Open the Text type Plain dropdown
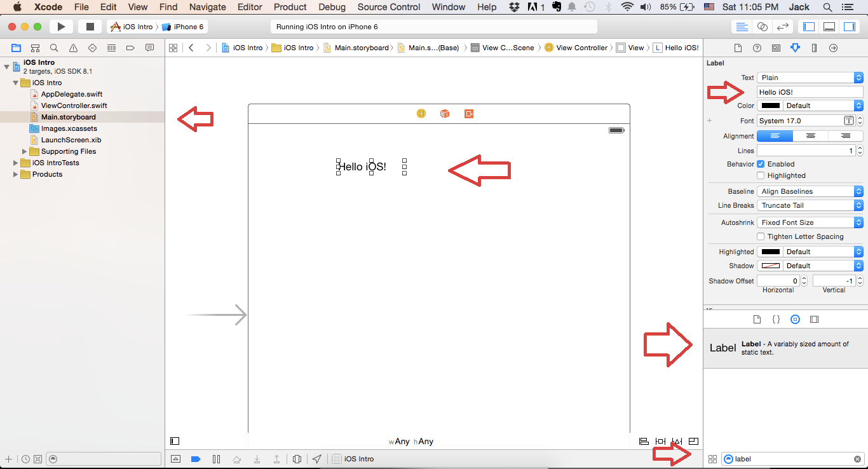 tap(810, 78)
